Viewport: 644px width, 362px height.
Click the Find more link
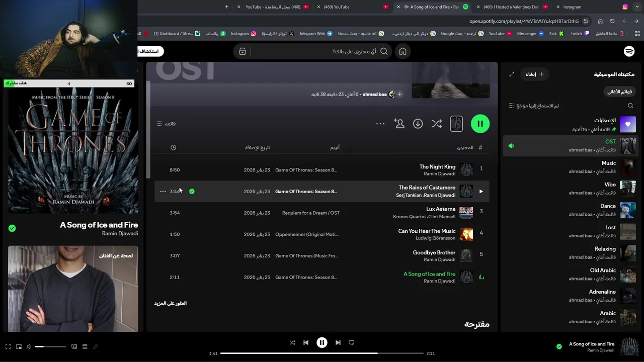(x=171, y=303)
